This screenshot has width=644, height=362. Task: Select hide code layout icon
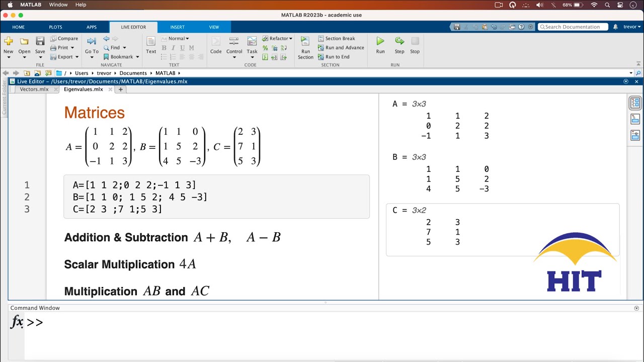click(635, 135)
